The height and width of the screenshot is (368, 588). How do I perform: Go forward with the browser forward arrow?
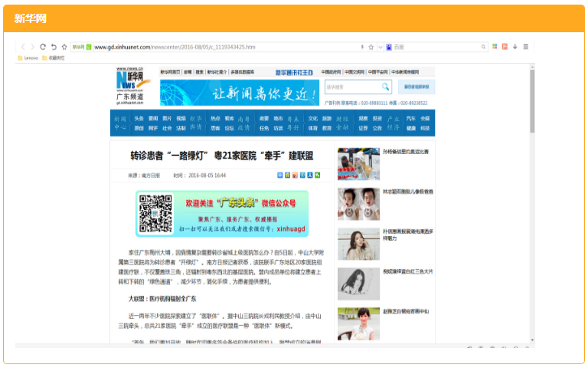click(33, 47)
